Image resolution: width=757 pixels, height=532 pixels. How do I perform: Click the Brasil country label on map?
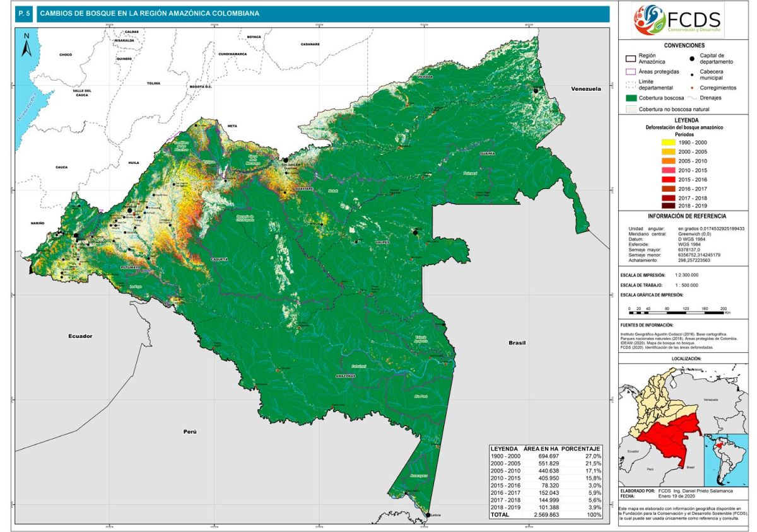(517, 342)
